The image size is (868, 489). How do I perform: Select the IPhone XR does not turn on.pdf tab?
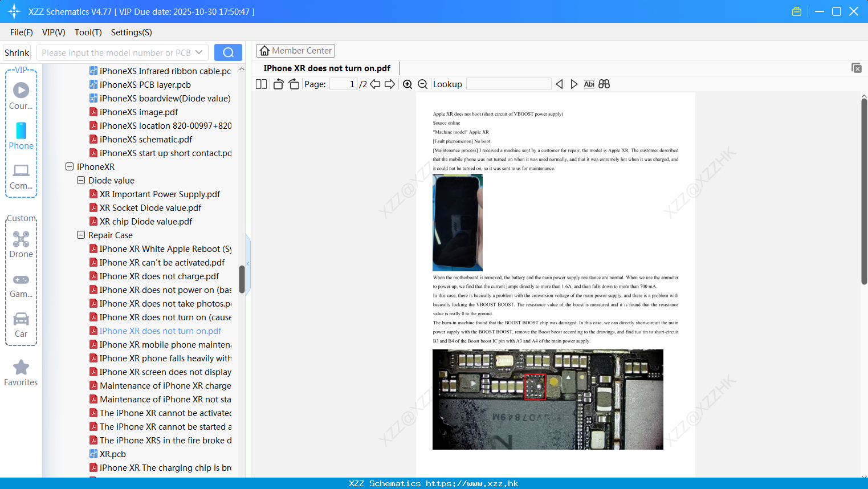click(327, 68)
